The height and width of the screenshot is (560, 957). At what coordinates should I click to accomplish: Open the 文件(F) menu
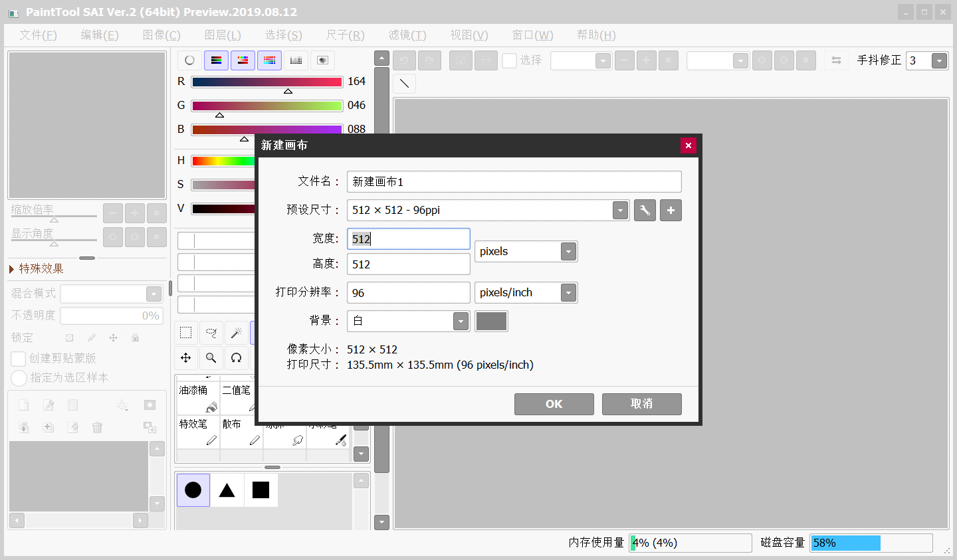pos(38,35)
